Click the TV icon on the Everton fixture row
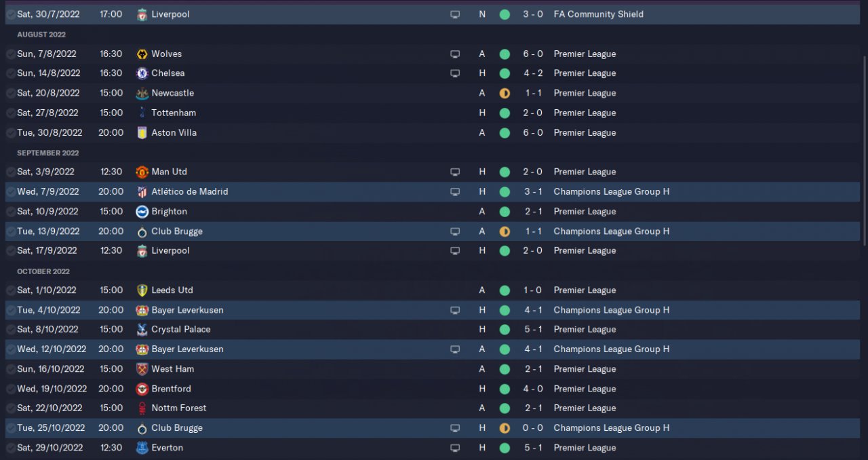The image size is (868, 460). point(455,448)
